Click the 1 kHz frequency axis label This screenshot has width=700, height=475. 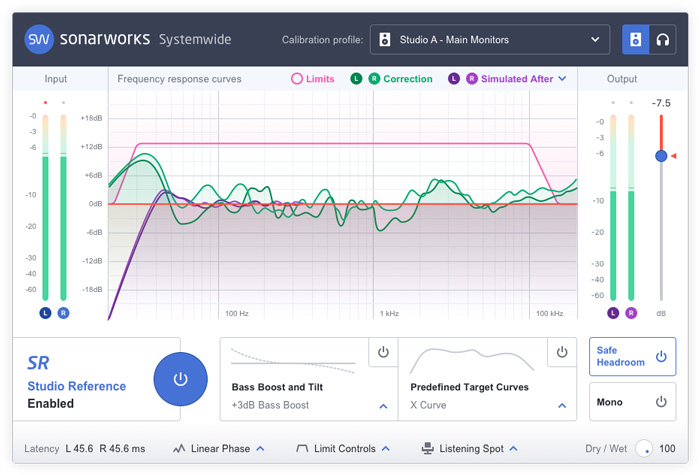(389, 313)
